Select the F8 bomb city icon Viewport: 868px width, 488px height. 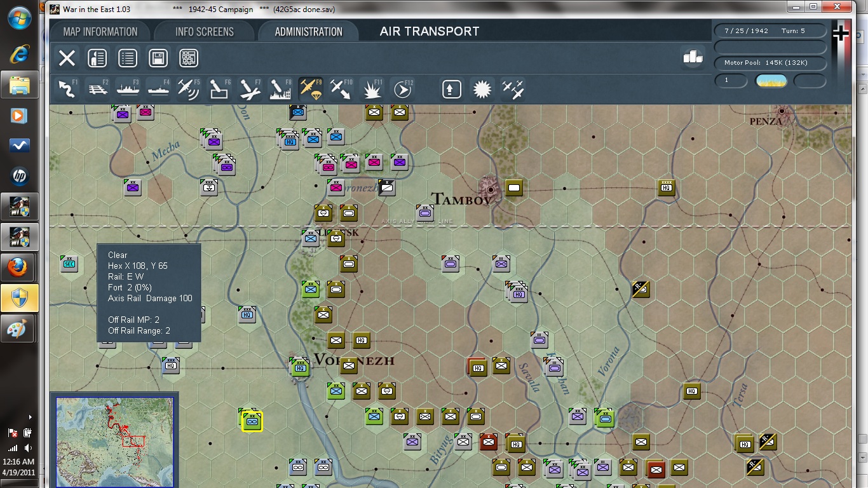tap(280, 89)
